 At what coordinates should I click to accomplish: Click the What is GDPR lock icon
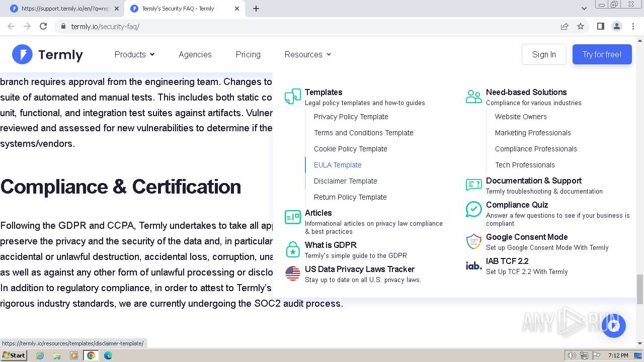(x=293, y=249)
